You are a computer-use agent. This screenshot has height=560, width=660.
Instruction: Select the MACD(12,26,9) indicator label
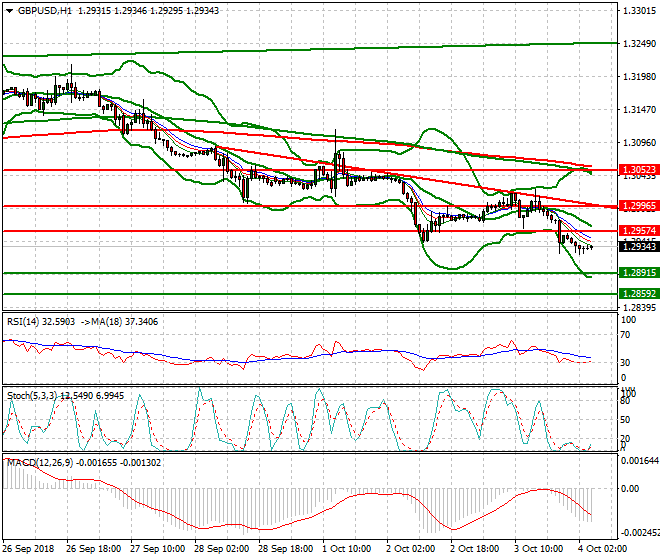click(x=40, y=463)
